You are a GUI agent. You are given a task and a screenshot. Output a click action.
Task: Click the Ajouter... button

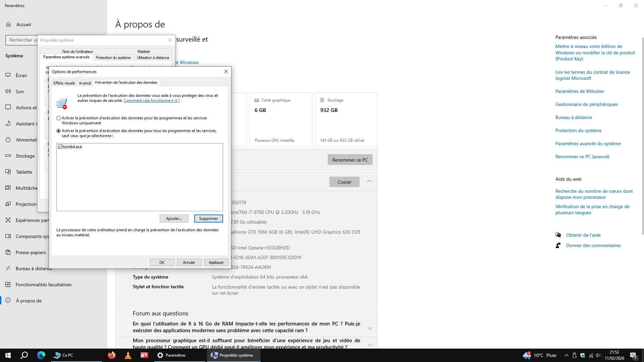pos(174,219)
